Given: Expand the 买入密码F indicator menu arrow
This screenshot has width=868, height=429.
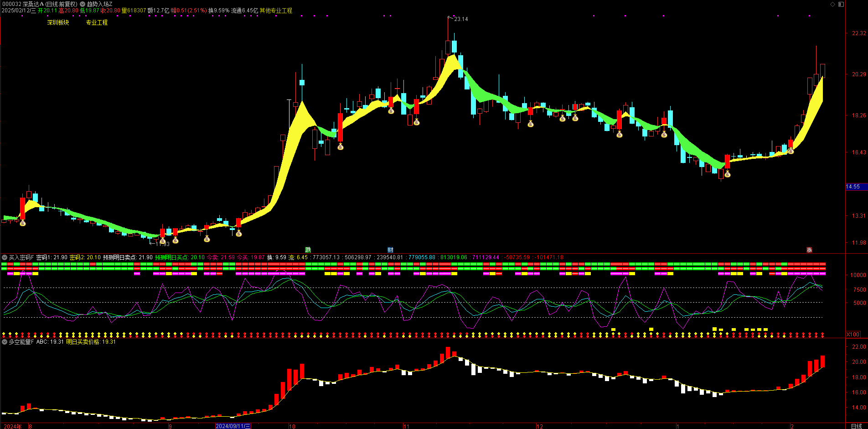Looking at the screenshot, I should (x=5, y=257).
